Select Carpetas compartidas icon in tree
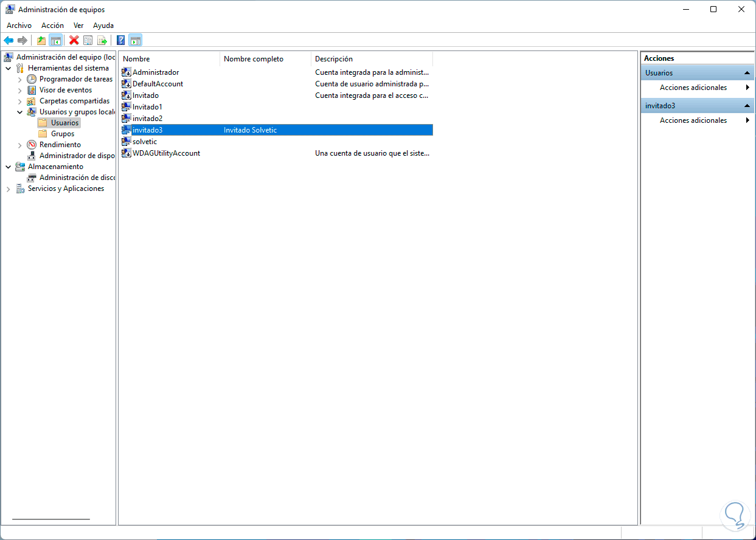This screenshot has height=540, width=756. [x=32, y=101]
